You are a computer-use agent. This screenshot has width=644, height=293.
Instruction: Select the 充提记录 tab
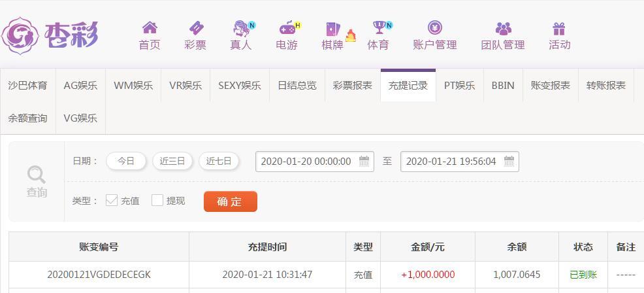tap(408, 86)
